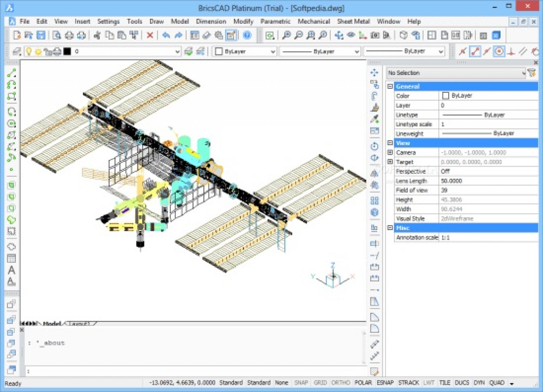Click the red Delete X icon
The width and height of the screenshot is (543, 392).
click(x=150, y=35)
